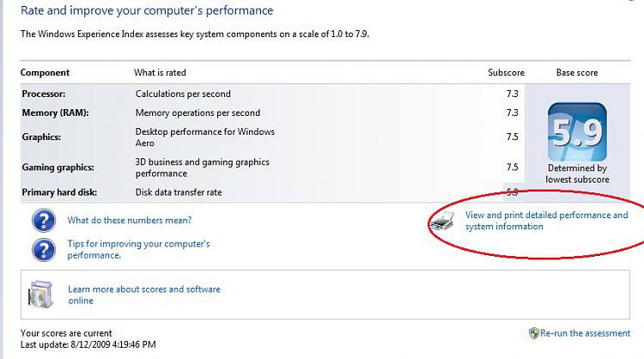The image size is (644, 359).
Task: Click the shield icon next to 'Re-run the assessment'
Action: (533, 333)
